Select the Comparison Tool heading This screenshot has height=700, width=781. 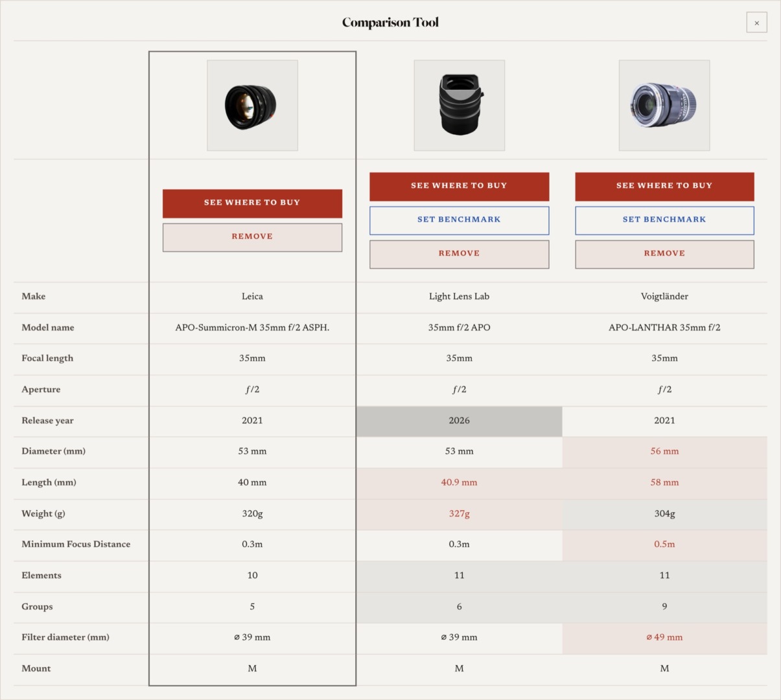[390, 23]
